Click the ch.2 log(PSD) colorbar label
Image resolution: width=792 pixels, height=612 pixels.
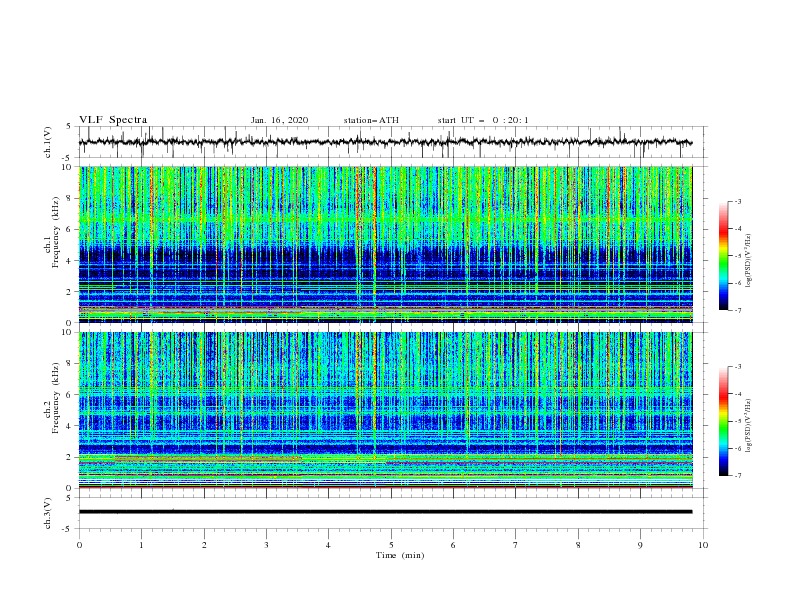[x=749, y=426]
